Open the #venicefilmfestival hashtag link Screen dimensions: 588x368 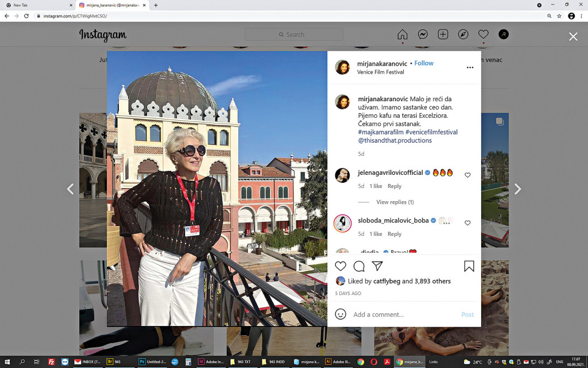point(431,132)
